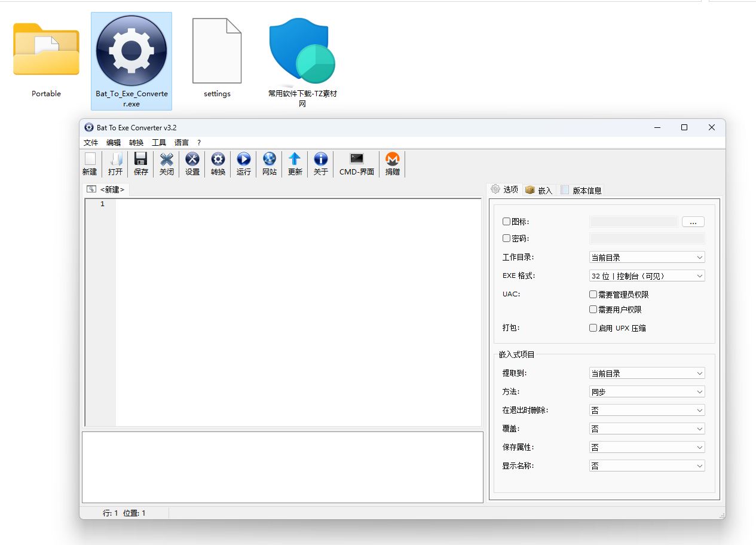Click the ... browse button for icon
756x545 pixels.
pos(693,222)
